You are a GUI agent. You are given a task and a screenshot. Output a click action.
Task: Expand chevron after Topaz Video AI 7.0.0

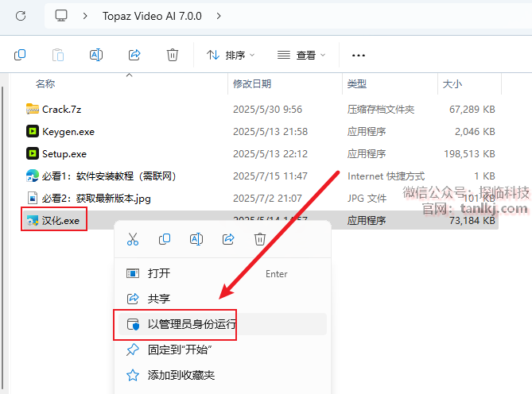pos(219,15)
